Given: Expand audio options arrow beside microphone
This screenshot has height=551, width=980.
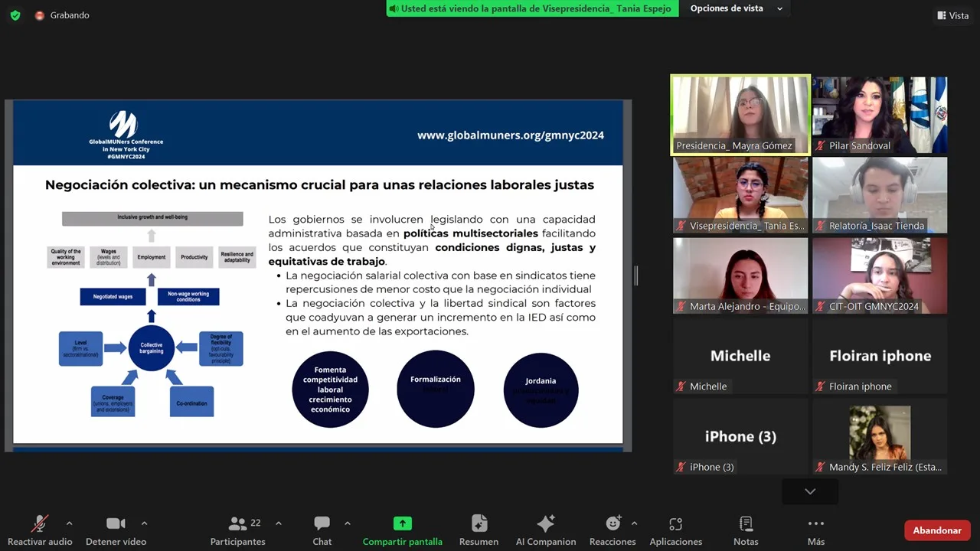Looking at the screenshot, I should point(69,523).
